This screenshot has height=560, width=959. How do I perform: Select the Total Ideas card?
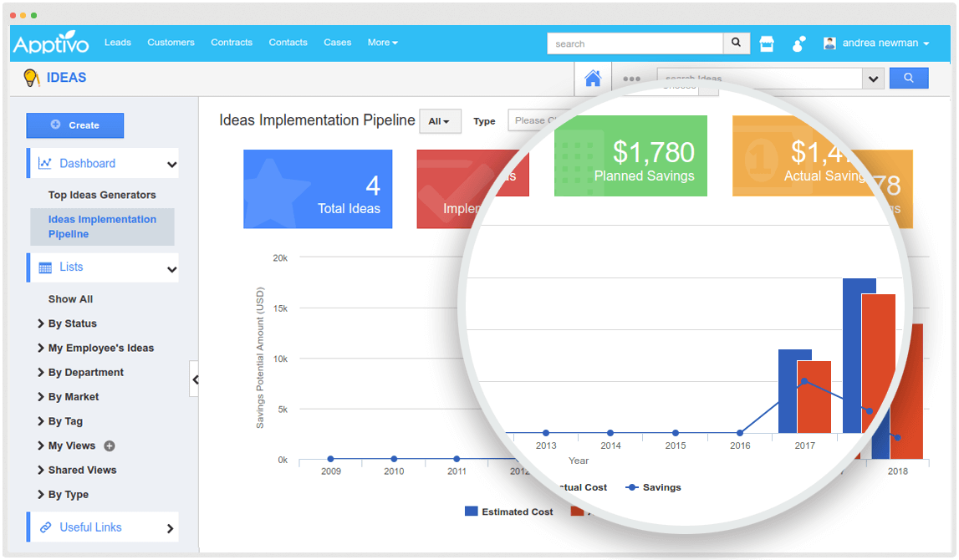[318, 188]
